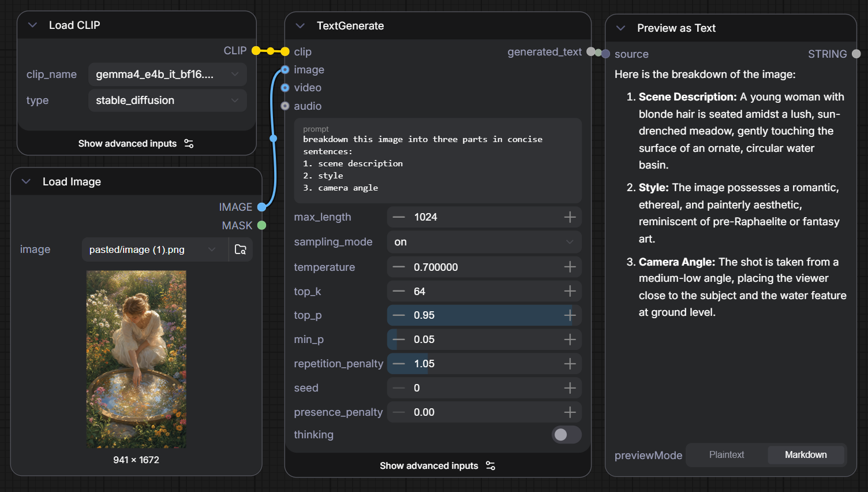Increase top_k value
Image resolution: width=868 pixels, height=492 pixels.
click(x=570, y=292)
